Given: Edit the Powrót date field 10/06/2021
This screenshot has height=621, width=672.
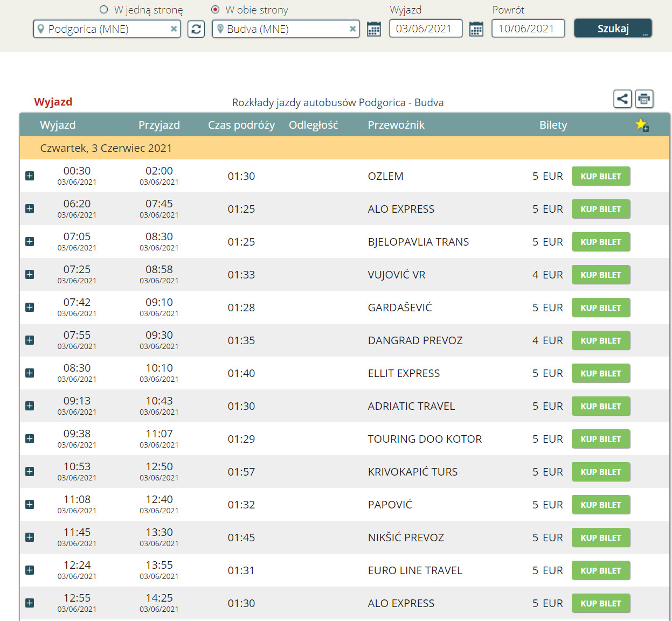Looking at the screenshot, I should (528, 29).
